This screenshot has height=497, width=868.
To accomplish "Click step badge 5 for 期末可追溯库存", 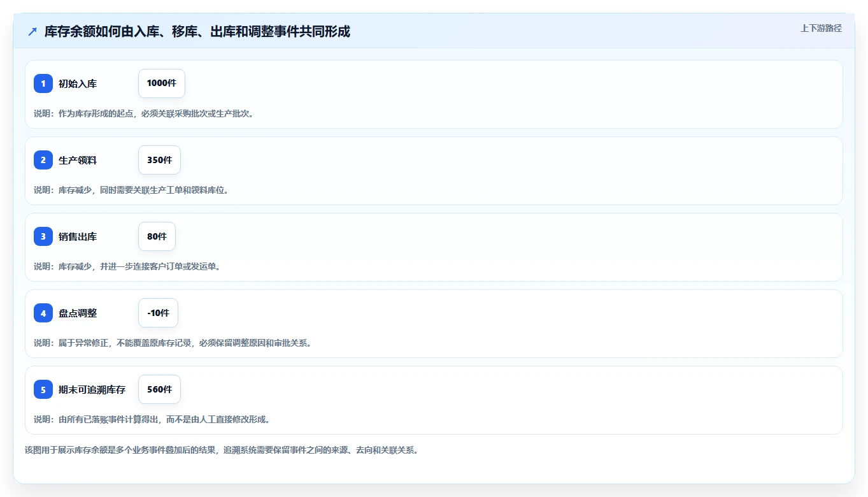I will coord(43,389).
